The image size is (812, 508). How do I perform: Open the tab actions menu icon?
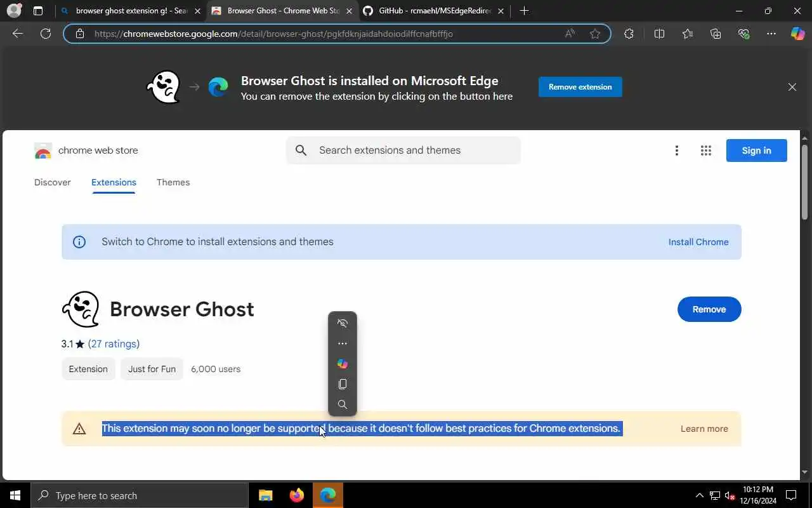[x=38, y=11]
